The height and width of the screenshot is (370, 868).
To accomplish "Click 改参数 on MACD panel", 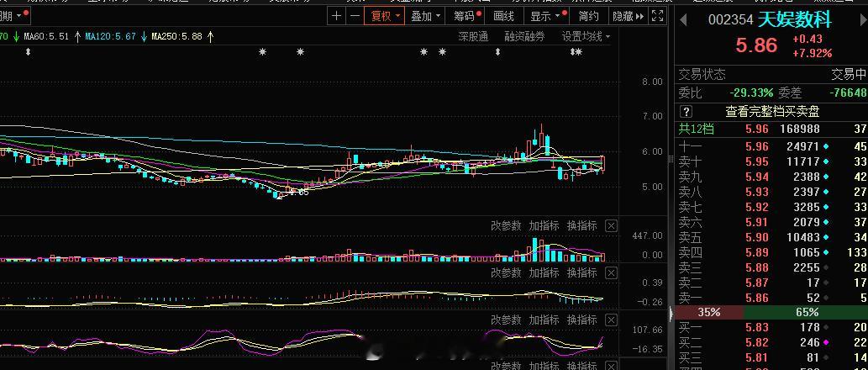I will click(506, 273).
